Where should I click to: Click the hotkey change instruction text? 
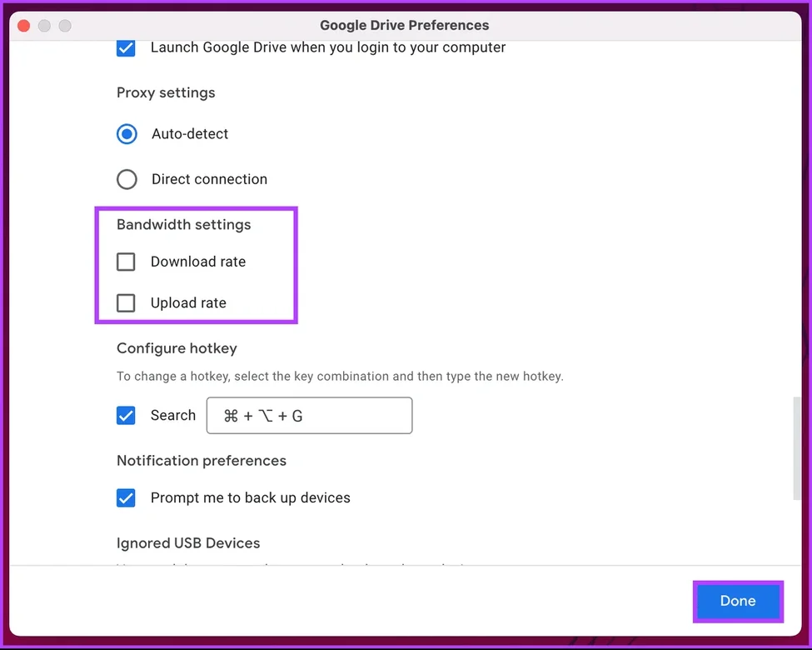click(x=340, y=377)
